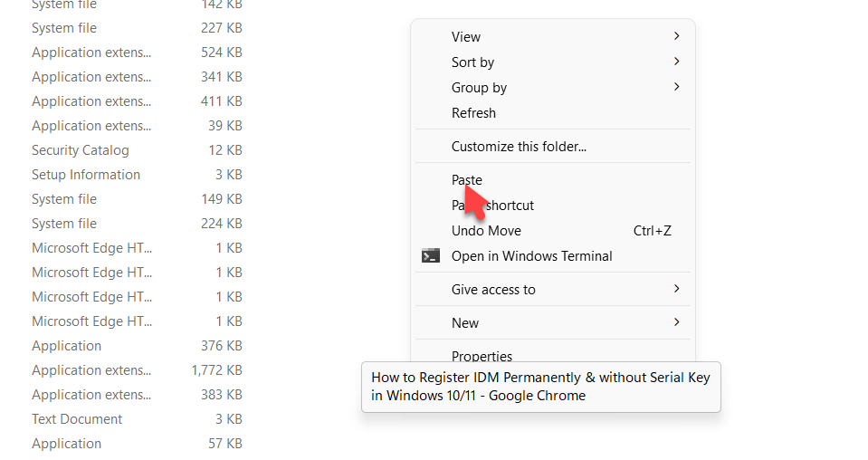868x460 pixels.
Task: Click the Text Document file row
Action: 77,419
